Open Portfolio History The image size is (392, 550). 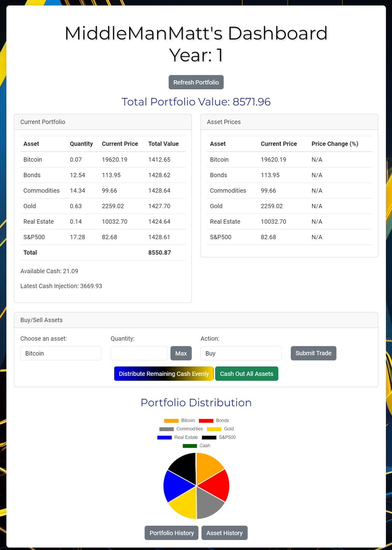click(x=171, y=533)
